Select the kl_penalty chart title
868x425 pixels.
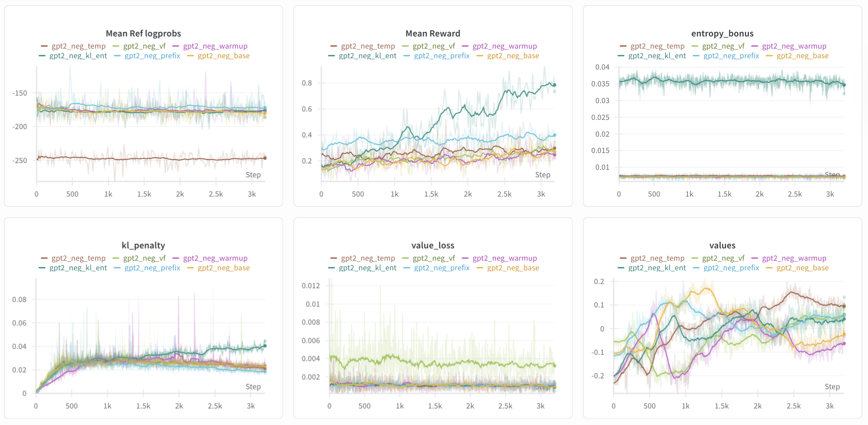point(143,246)
